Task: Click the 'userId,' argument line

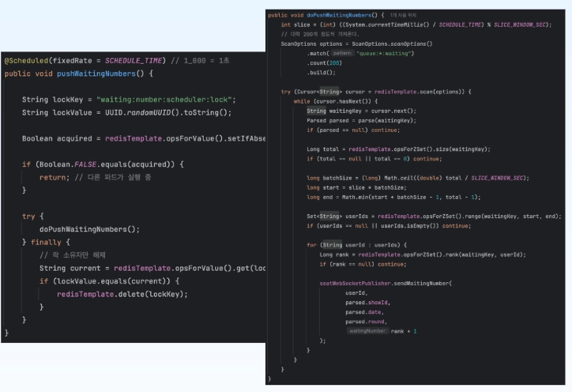Action: tap(356, 293)
